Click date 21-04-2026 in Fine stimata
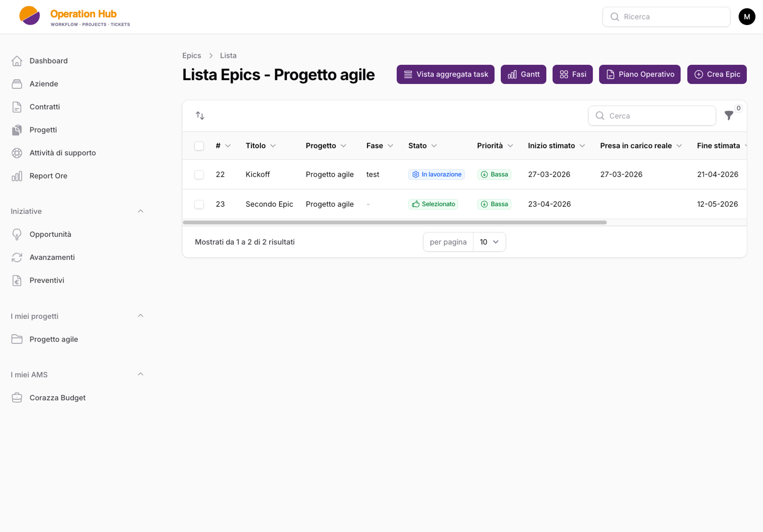763x532 pixels. coord(717,174)
